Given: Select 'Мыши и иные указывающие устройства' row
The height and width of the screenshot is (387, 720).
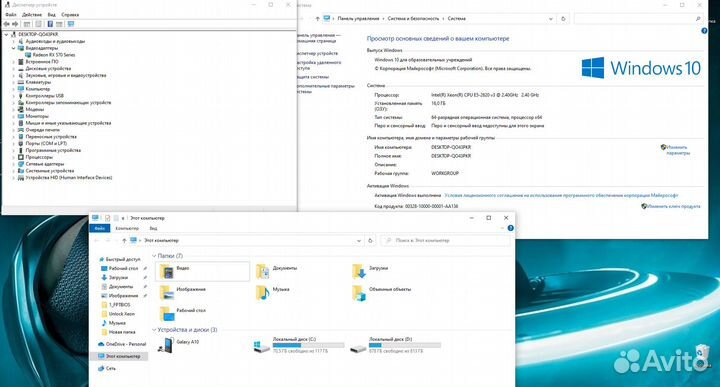Looking at the screenshot, I should 68,123.
